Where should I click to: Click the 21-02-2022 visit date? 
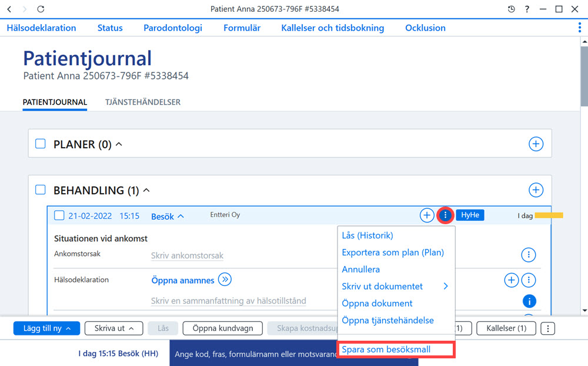90,216
